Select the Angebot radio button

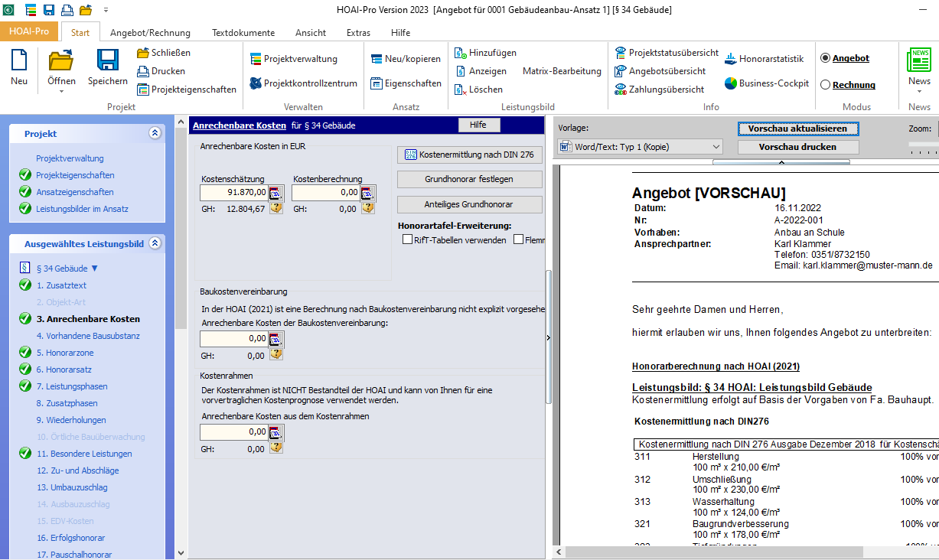pyautogui.click(x=825, y=58)
